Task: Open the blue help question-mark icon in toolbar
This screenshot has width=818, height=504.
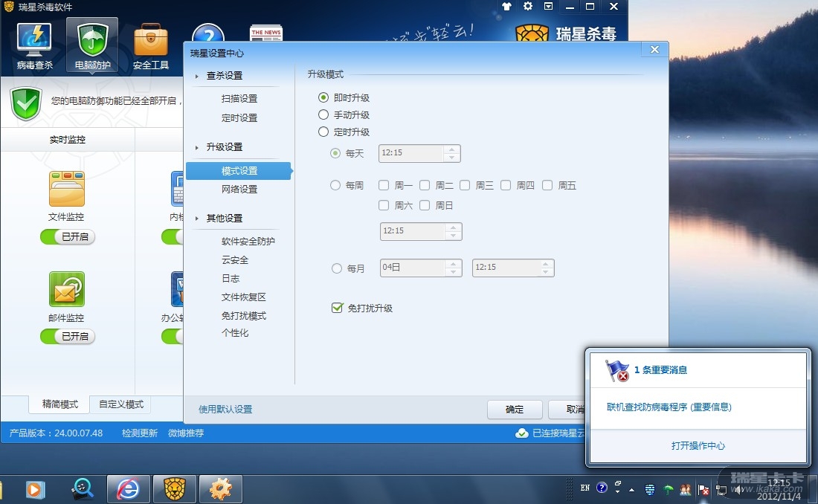Action: (208, 33)
